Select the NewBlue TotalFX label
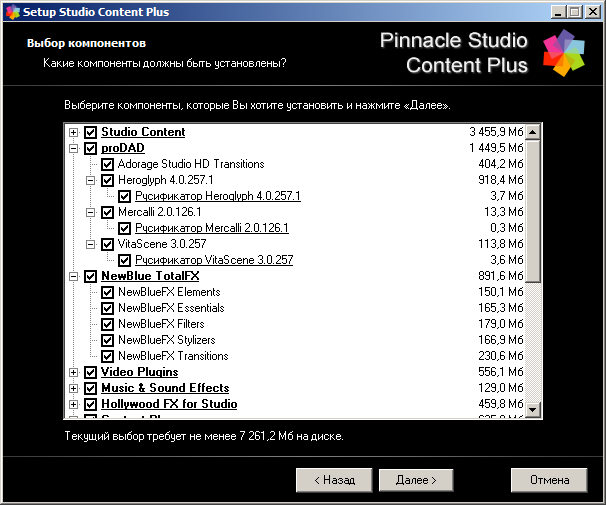The width and height of the screenshot is (606, 505). click(x=150, y=276)
